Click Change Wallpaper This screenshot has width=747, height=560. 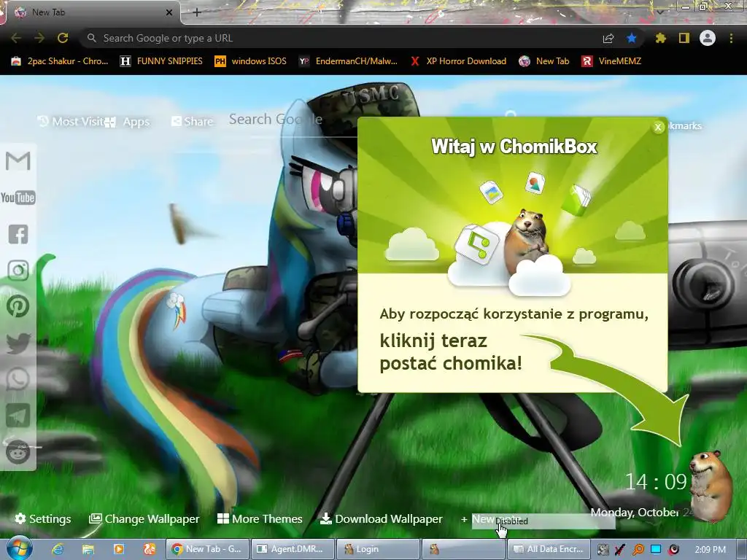tap(144, 518)
